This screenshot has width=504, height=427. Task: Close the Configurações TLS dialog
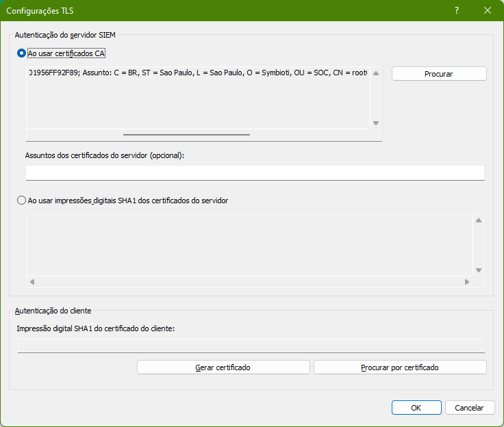coord(488,10)
